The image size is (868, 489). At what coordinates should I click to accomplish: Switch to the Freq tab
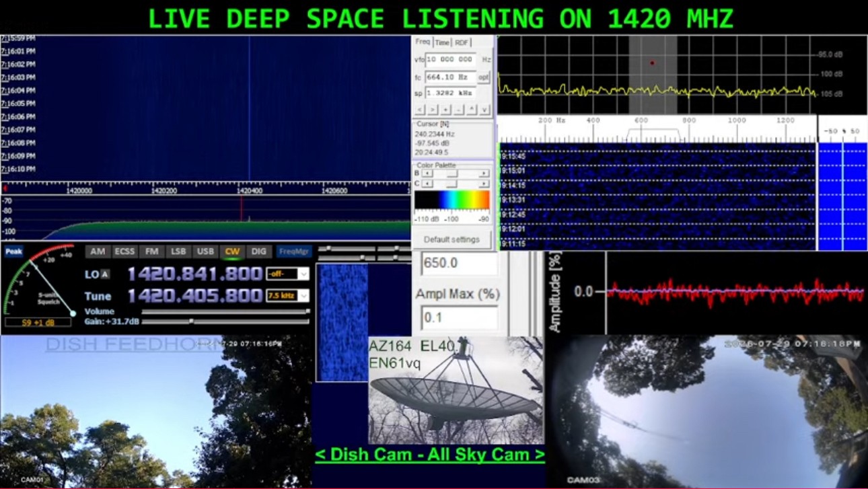tap(423, 42)
